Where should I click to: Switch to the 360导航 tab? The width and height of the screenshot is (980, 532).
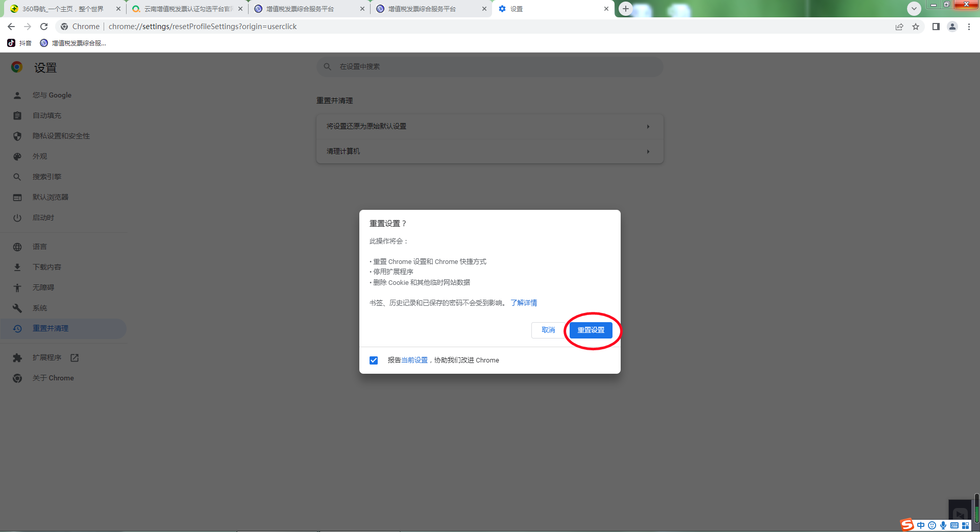click(64, 9)
